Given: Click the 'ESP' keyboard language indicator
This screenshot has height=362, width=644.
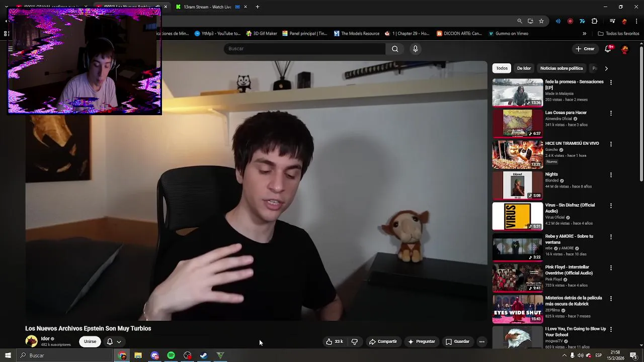Looking at the screenshot, I should tap(598, 355).
